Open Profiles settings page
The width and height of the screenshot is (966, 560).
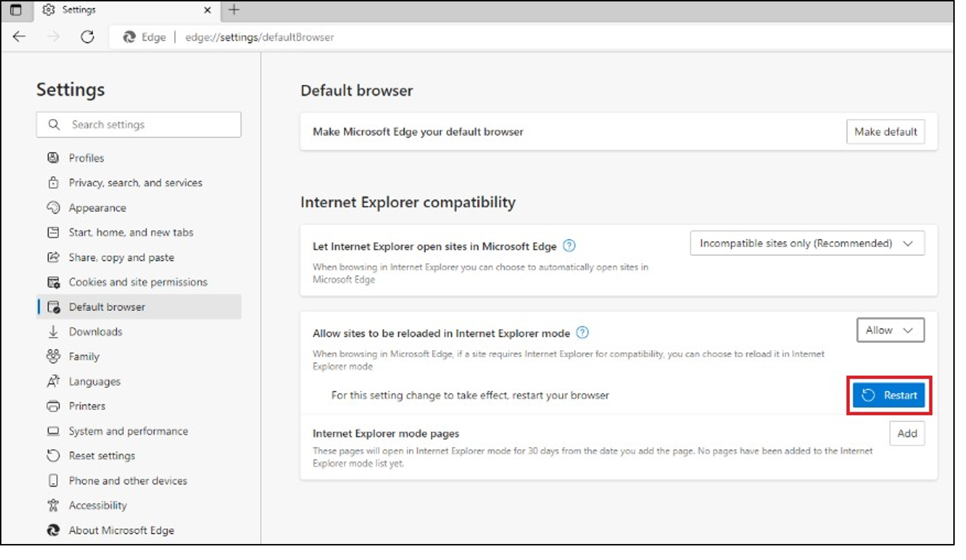tap(139, 158)
